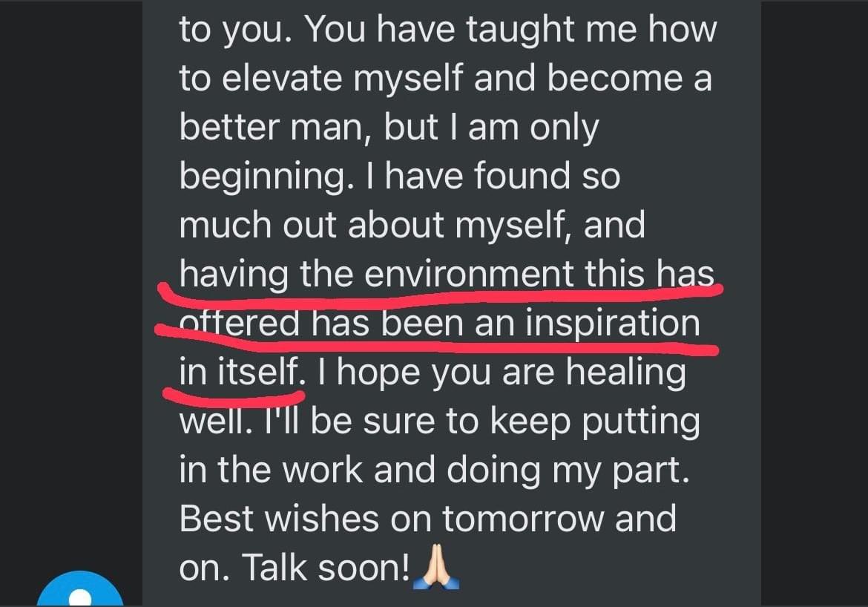The image size is (868, 607).
Task: Click the phrase 'Best wishes on tomorrow'
Action: (392, 519)
